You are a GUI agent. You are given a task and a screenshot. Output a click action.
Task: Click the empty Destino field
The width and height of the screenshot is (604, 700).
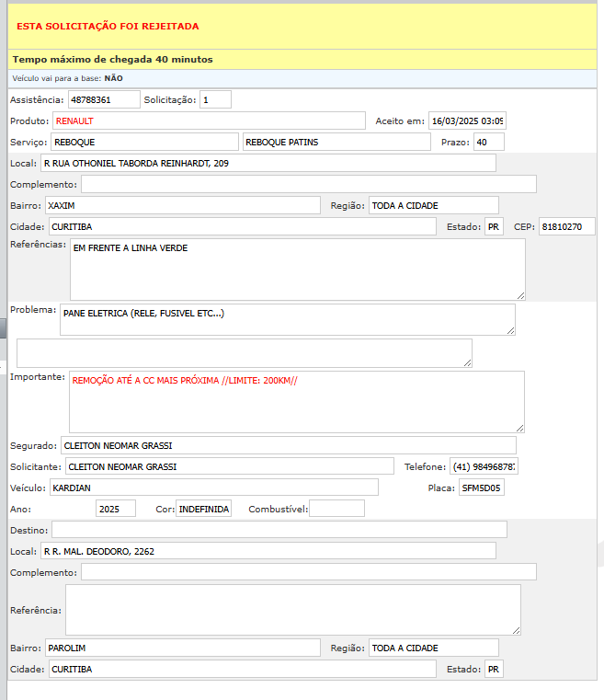[x=279, y=529]
